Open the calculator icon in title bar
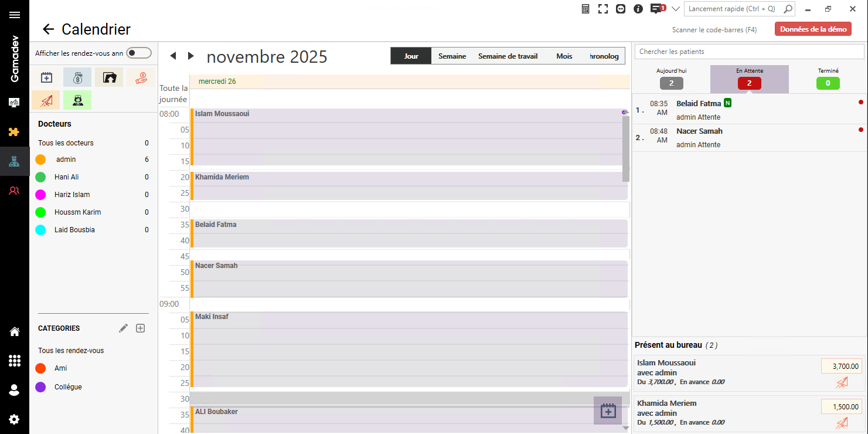 586,9
